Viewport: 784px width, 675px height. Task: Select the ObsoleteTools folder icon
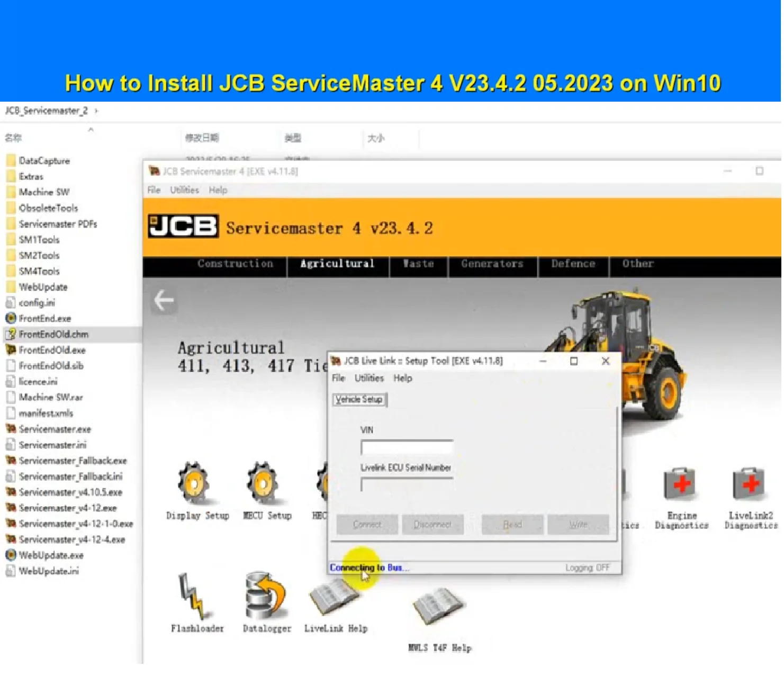[11, 209]
